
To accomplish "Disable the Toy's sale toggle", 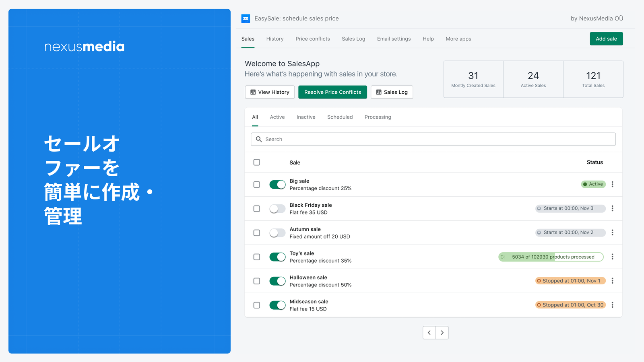I will (277, 257).
